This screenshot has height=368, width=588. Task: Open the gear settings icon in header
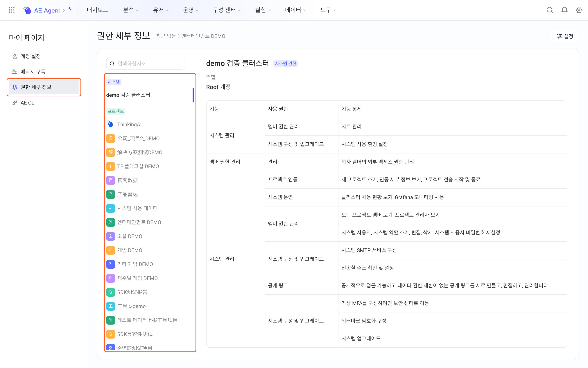point(579,10)
